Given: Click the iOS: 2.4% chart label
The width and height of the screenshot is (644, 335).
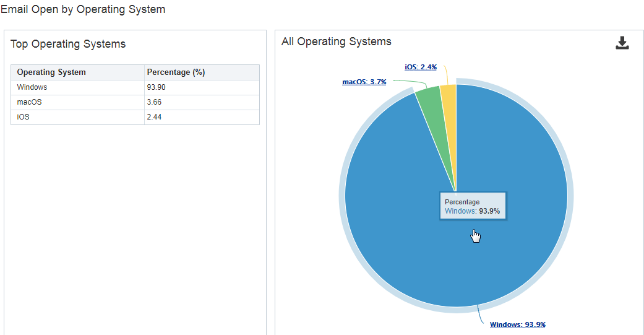Looking at the screenshot, I should point(421,67).
